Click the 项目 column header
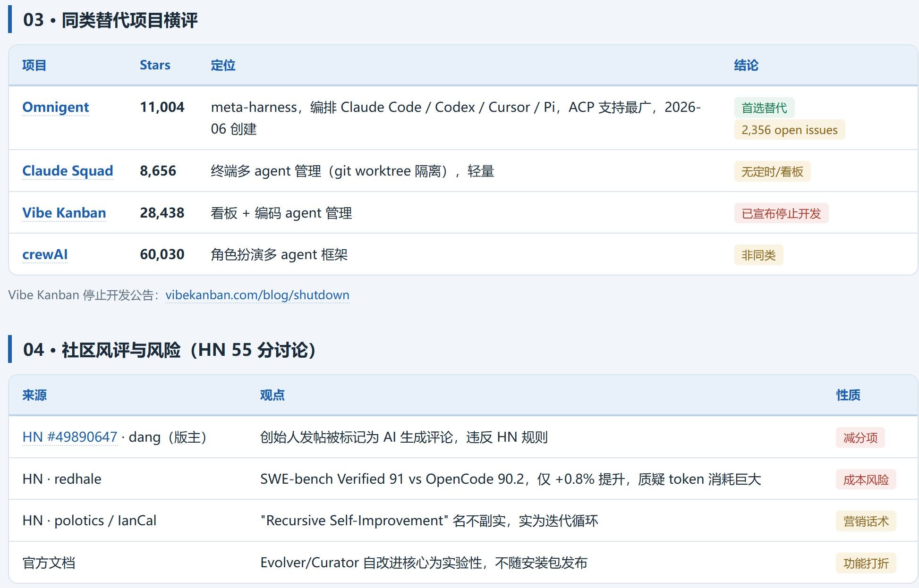Image resolution: width=919 pixels, height=588 pixels. [x=34, y=65]
